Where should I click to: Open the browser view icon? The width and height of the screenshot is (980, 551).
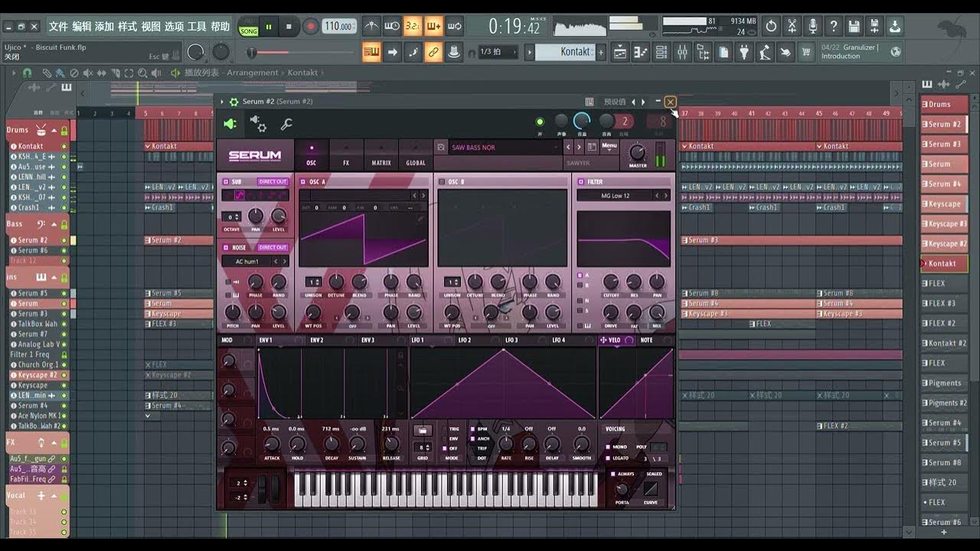pyautogui.click(x=702, y=52)
